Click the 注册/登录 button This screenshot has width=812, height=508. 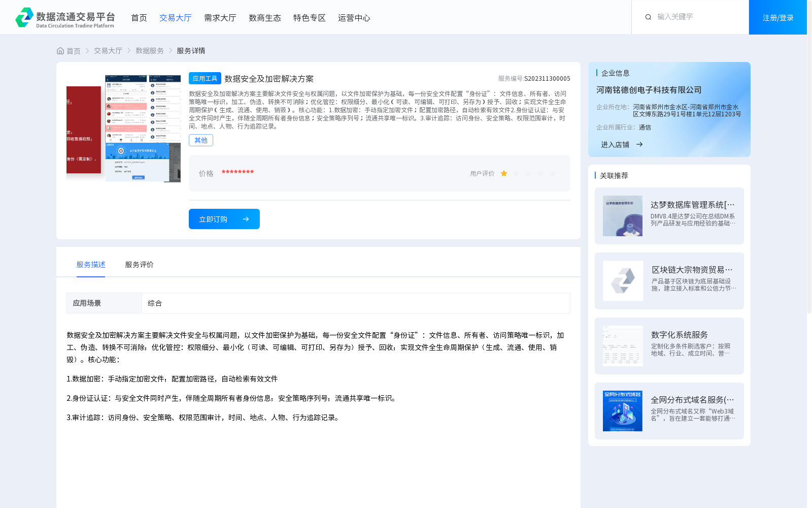(778, 17)
